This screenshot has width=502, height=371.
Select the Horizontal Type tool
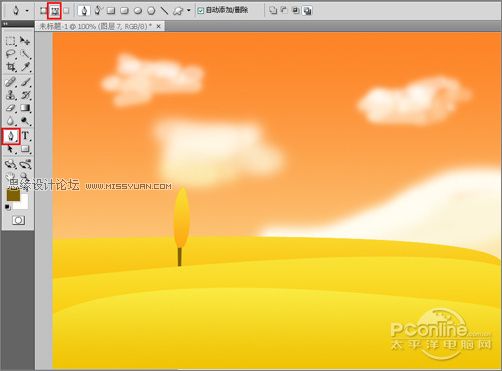pos(25,136)
